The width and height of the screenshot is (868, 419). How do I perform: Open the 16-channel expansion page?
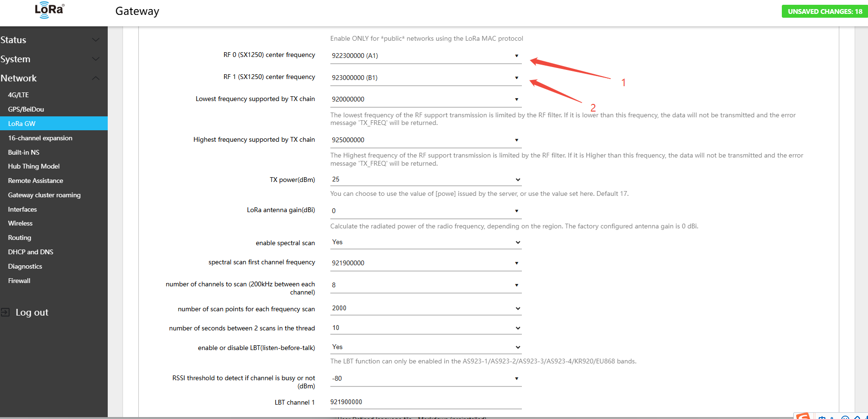(40, 138)
